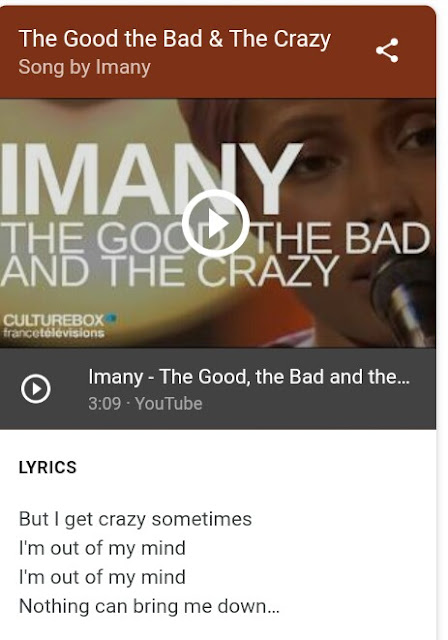
Task: Click the large IMANY text on the thumbnail
Action: 151,180
